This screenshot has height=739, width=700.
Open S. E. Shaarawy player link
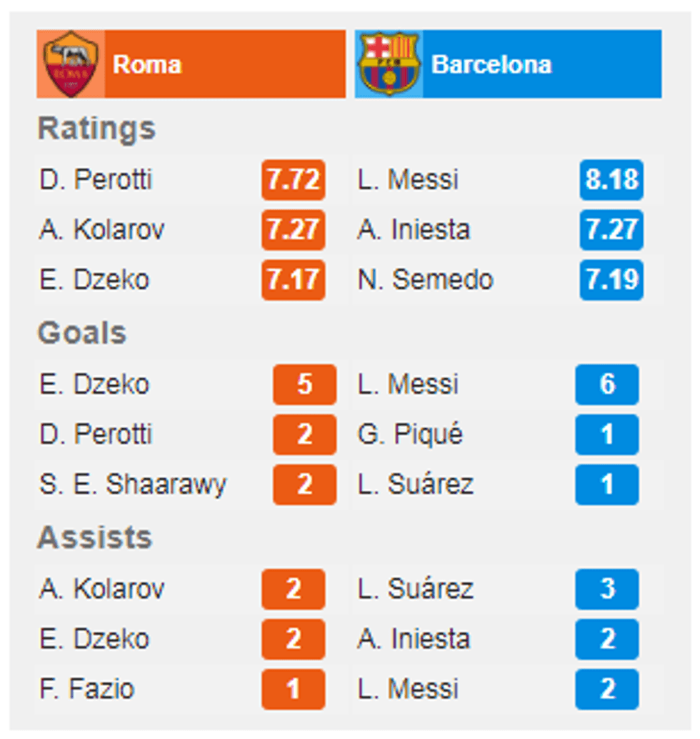(133, 485)
